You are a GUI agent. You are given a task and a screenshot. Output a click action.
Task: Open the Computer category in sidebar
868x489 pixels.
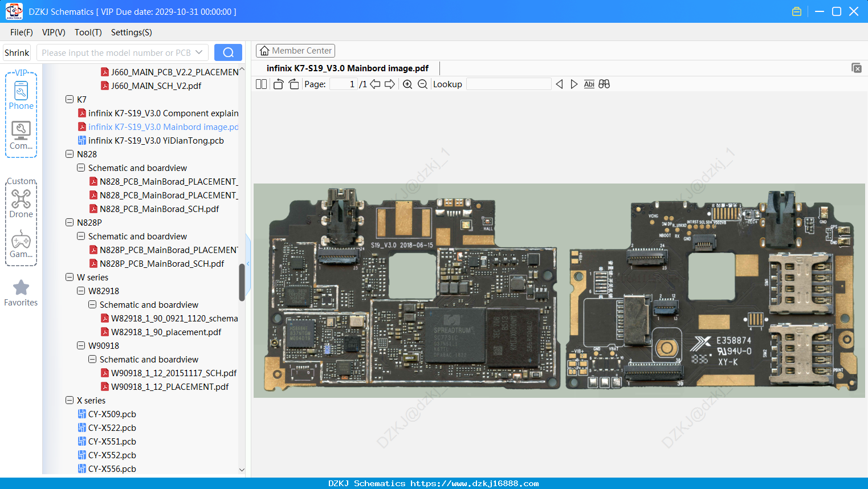[x=21, y=136]
